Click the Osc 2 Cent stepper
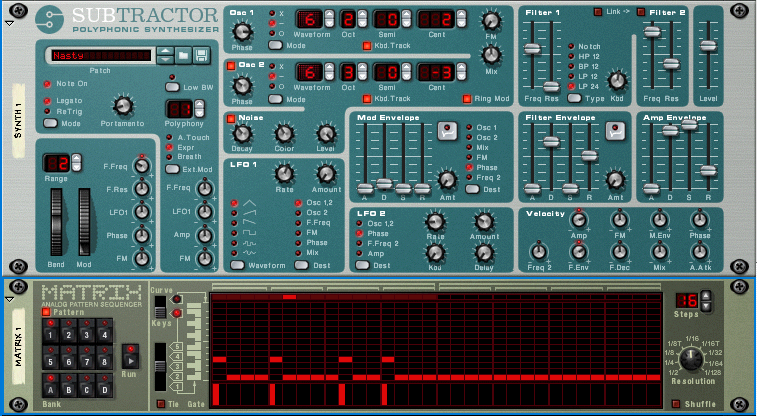The height and width of the screenshot is (416, 757). click(462, 72)
